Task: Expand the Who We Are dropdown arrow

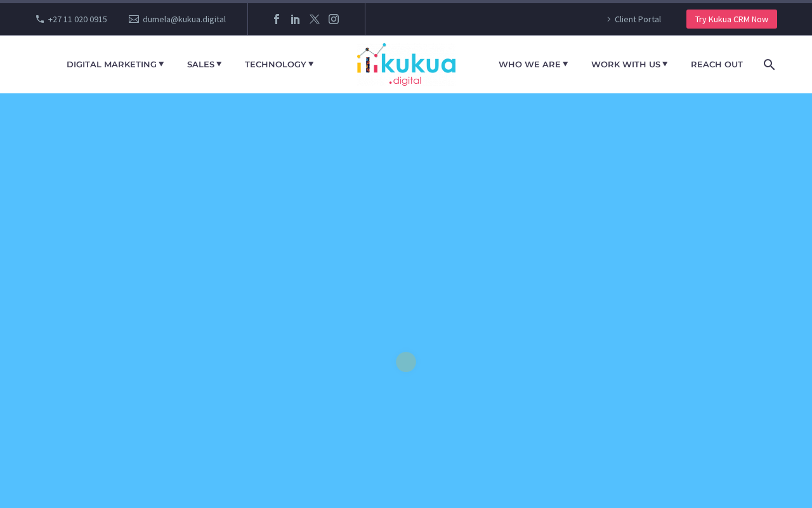Action: point(565,63)
